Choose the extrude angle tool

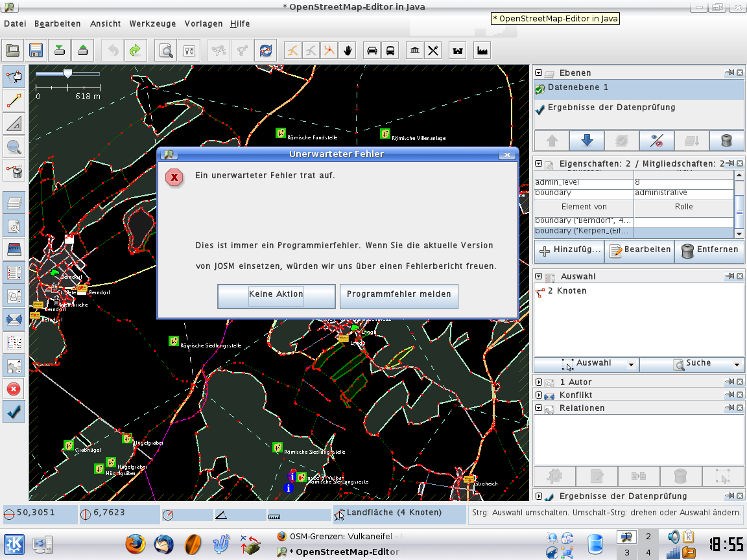point(14,123)
